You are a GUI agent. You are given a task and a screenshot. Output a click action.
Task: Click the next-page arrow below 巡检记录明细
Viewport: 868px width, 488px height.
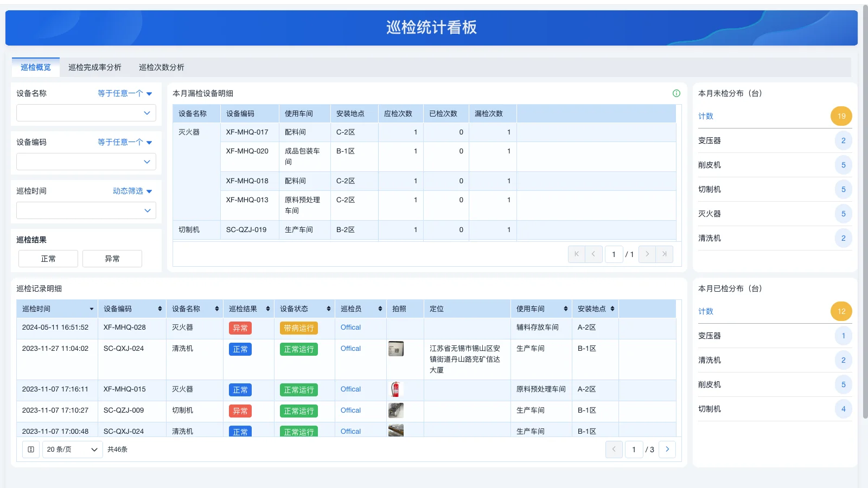click(668, 449)
